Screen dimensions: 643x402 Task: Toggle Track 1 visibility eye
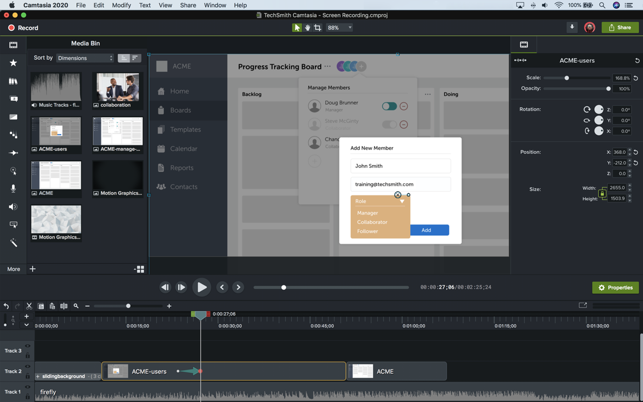pos(27,387)
